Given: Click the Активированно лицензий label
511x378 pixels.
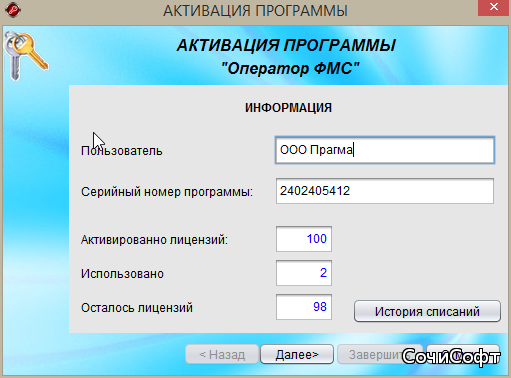Looking at the screenshot, I should pos(154,240).
